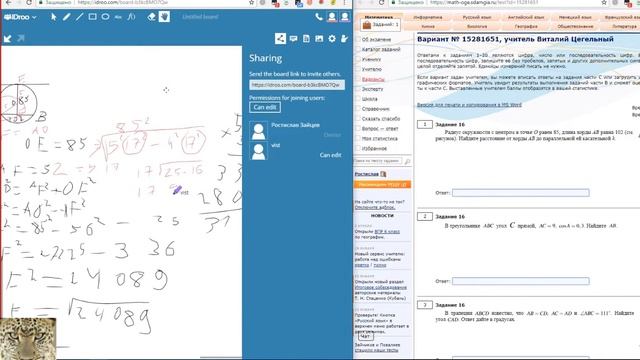Select the arrow pointer tool in IDroo

click(x=53, y=17)
